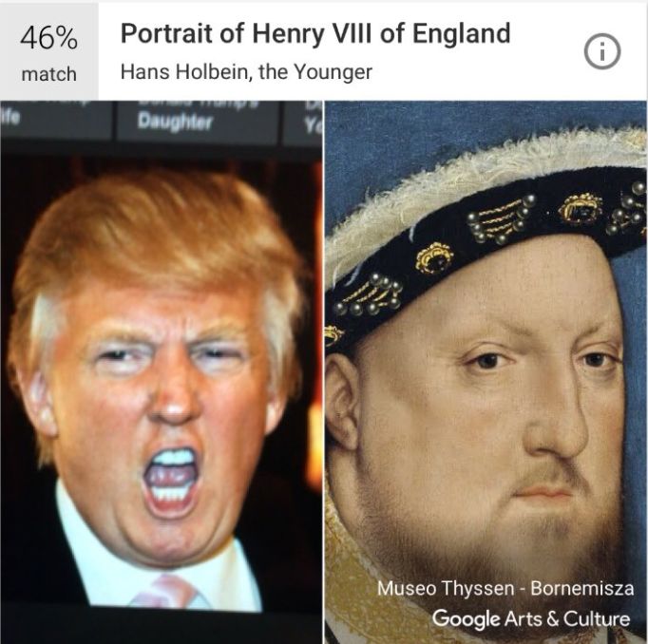Screen dimensions: 648x644
Task: Click the word "Google" in the watermark
Action: [466, 618]
